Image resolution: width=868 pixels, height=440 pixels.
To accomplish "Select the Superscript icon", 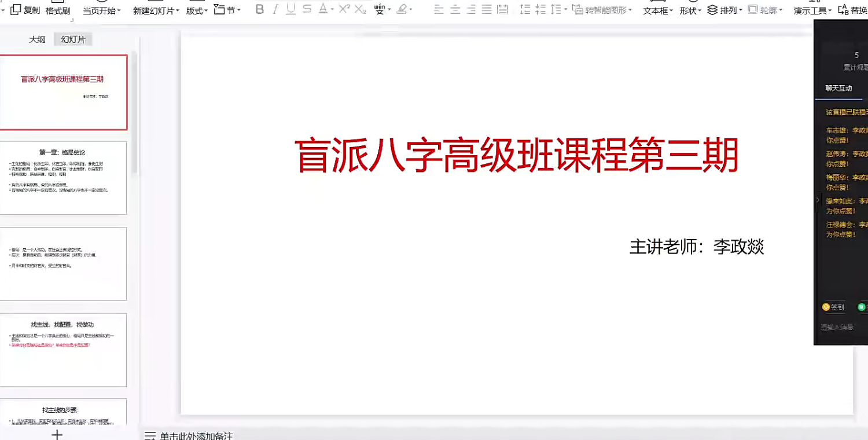I will pyautogui.click(x=344, y=9).
